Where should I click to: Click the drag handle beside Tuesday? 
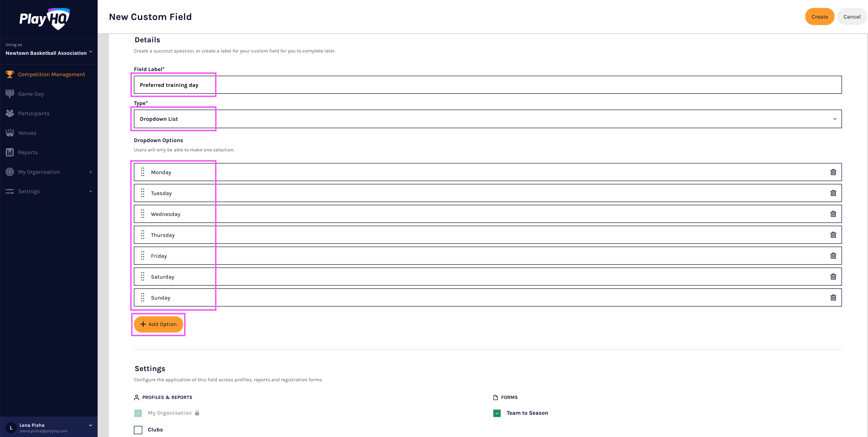(143, 193)
